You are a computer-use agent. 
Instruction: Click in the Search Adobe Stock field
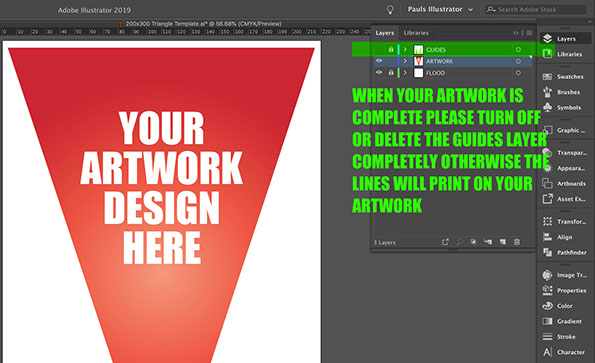click(535, 9)
